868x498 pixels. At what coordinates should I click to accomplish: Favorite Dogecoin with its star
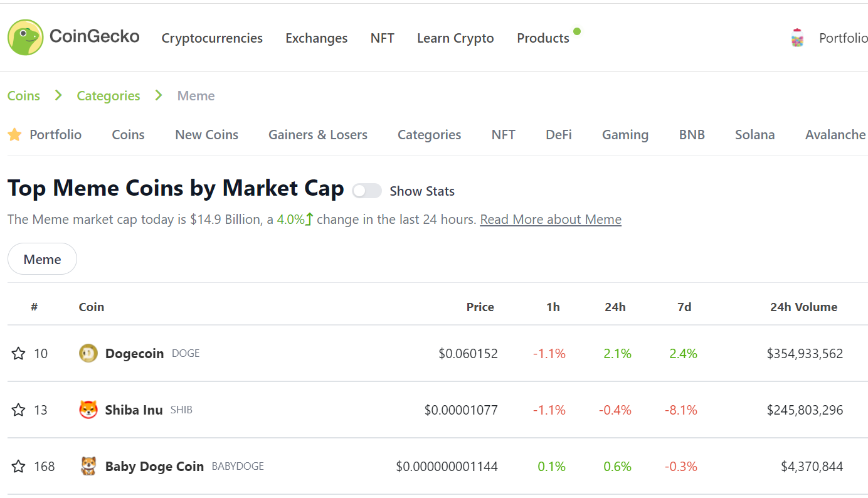[19, 354]
